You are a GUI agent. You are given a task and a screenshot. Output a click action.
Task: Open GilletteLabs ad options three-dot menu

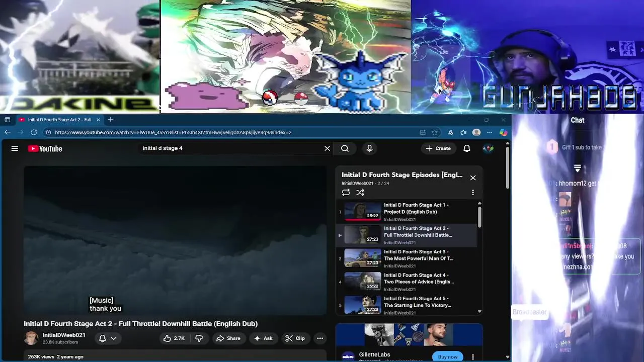473,357
